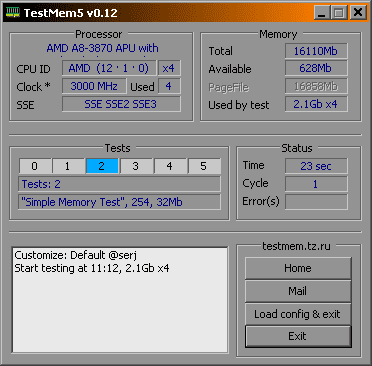Viewport: 372px width, 366px height.
Task: Click the 'TestMem5 v0.12' title text
Action: tap(71, 13)
